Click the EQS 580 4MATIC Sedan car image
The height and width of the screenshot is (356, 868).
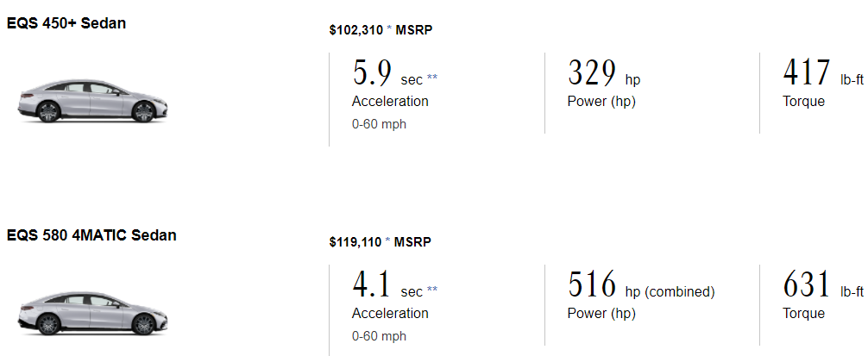pos(93,313)
